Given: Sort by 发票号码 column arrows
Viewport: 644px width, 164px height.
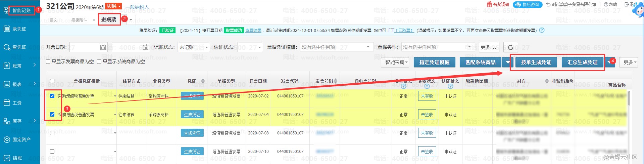Looking at the screenshot, I should [335, 81].
